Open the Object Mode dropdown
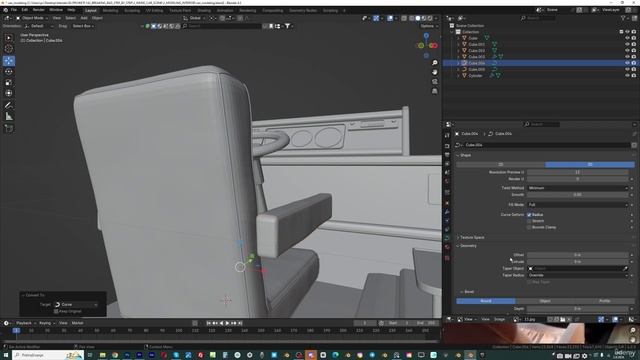Screen dimensions: 640x360 coord(32,18)
